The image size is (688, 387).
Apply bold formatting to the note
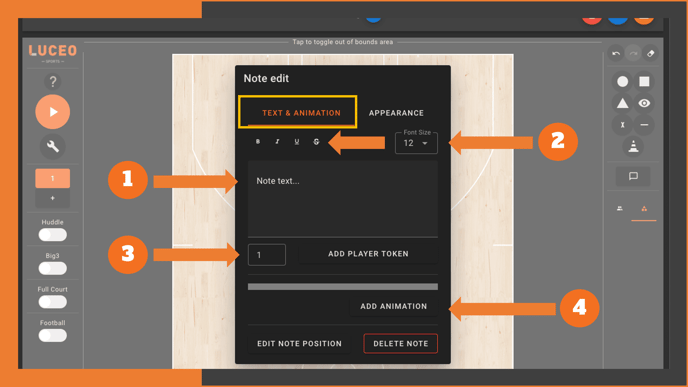(x=258, y=141)
